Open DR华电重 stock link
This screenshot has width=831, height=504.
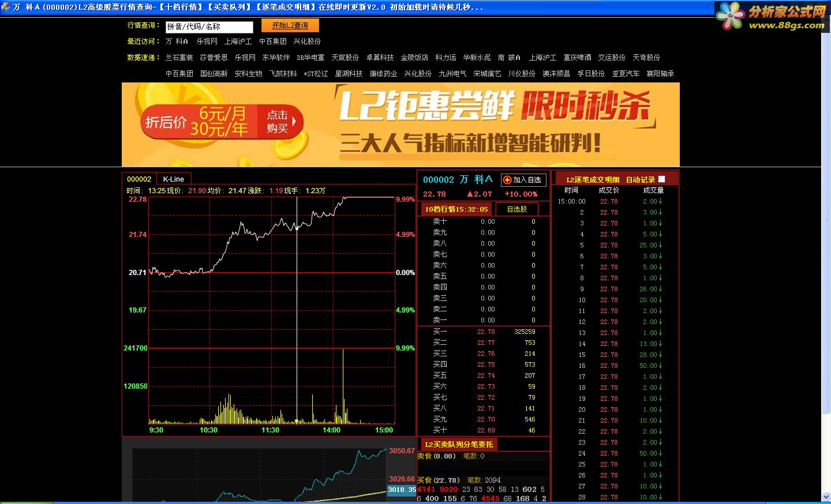[310, 58]
